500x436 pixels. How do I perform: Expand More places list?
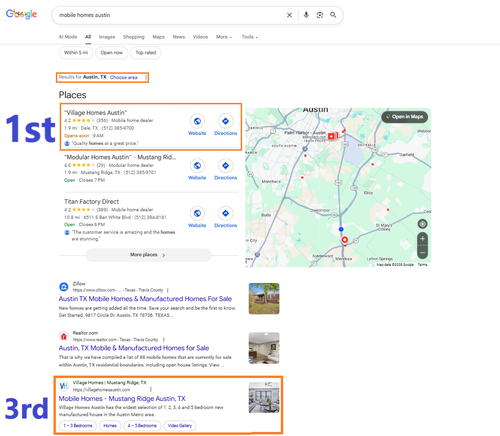pyautogui.click(x=148, y=255)
